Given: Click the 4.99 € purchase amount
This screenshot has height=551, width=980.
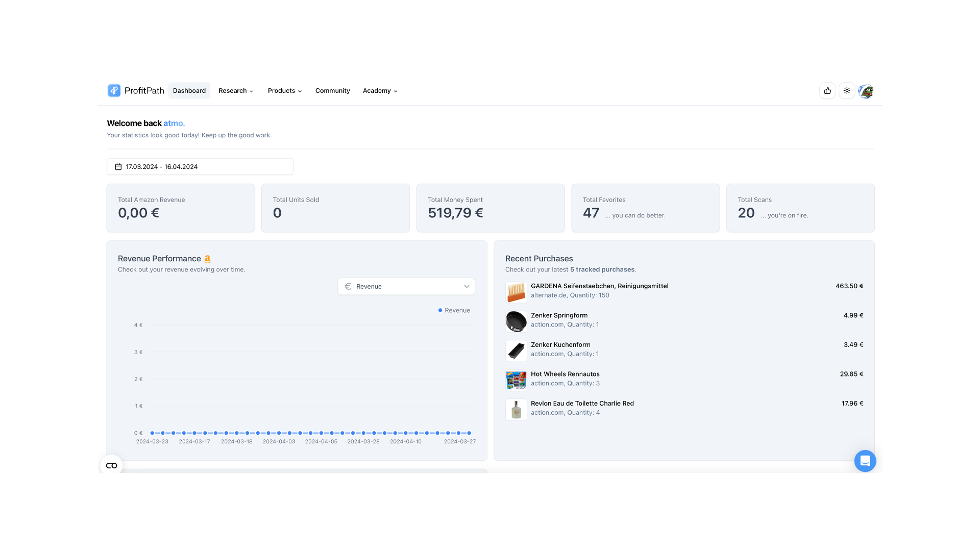Looking at the screenshot, I should pos(853,315).
